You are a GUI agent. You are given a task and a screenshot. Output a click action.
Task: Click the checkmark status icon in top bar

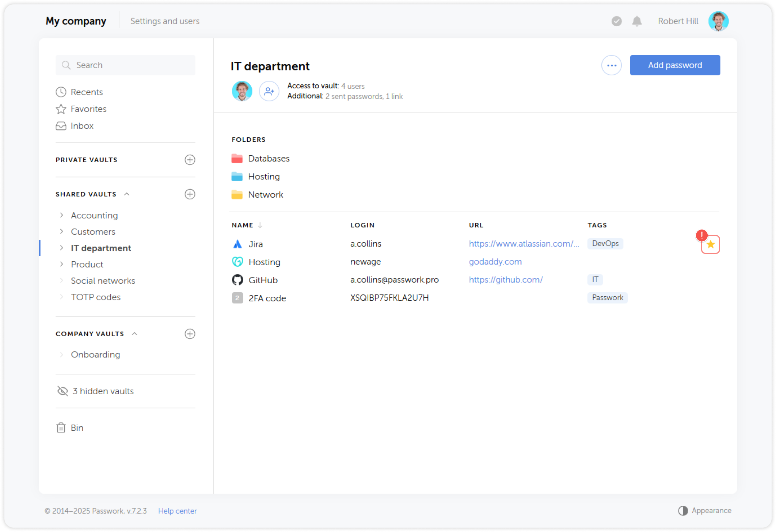[616, 21]
